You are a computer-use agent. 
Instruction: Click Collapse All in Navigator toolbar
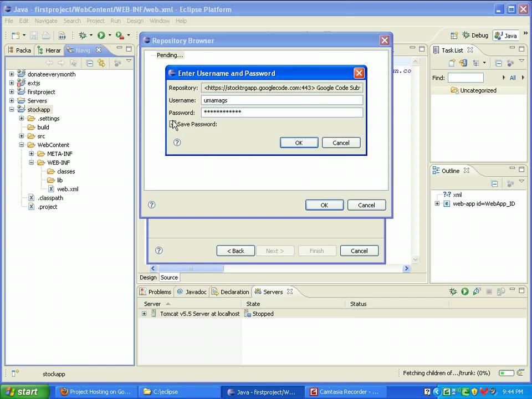[90, 63]
